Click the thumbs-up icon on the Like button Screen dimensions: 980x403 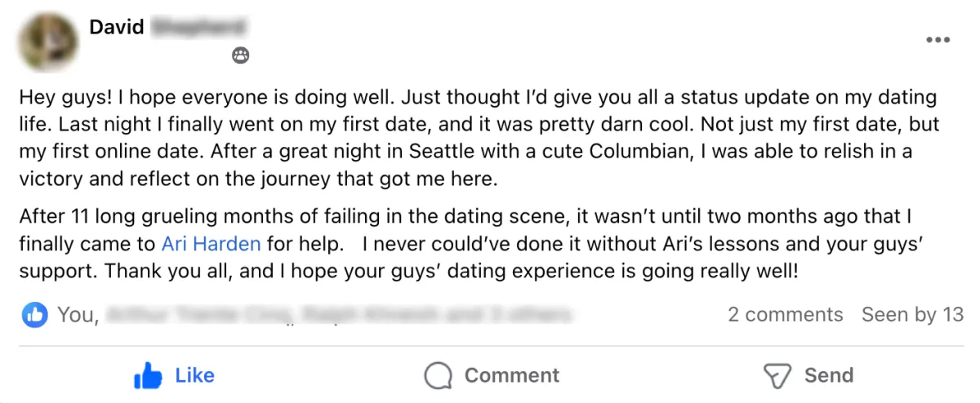point(148,376)
